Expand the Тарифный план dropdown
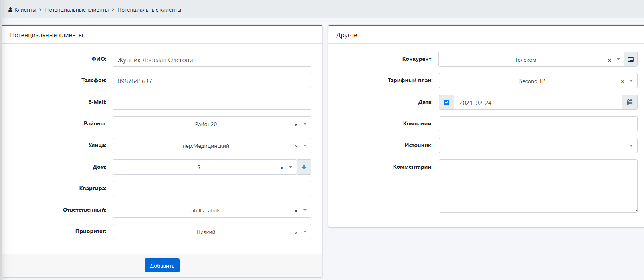This screenshot has height=280, width=644. 631,81
